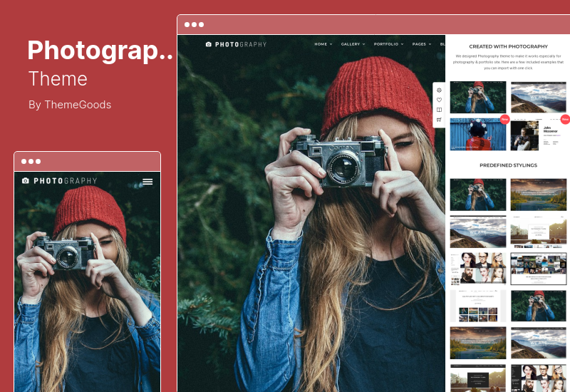Click the Photograp.. title on the red banner
Screen dimensions: 570x392
(100, 51)
